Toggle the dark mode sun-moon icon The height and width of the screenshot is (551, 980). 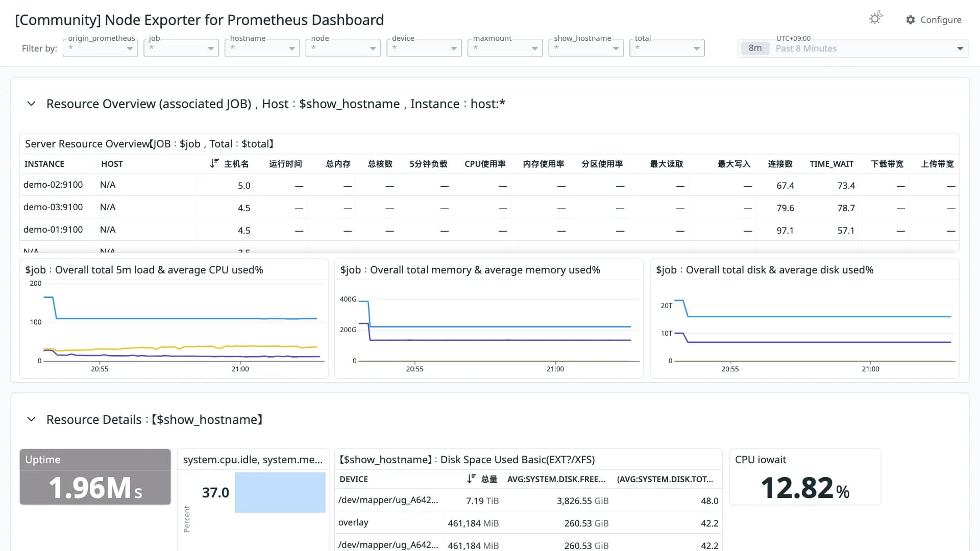(876, 18)
